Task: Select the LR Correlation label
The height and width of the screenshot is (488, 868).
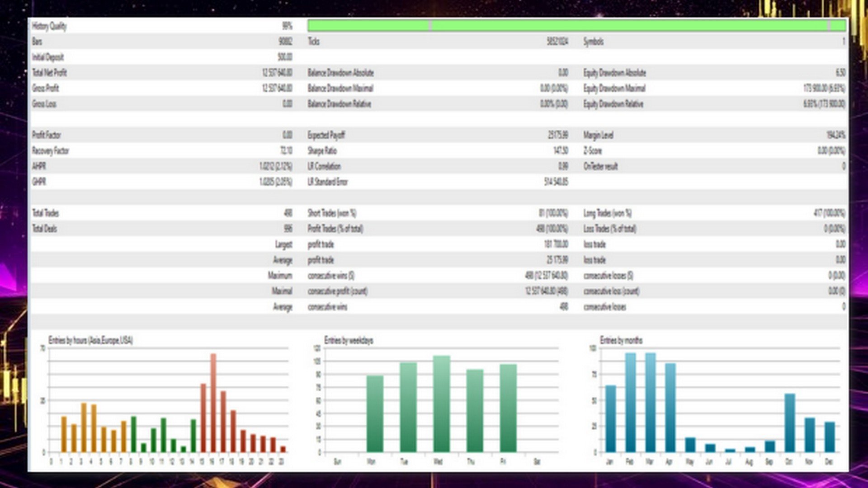Action: 324,166
